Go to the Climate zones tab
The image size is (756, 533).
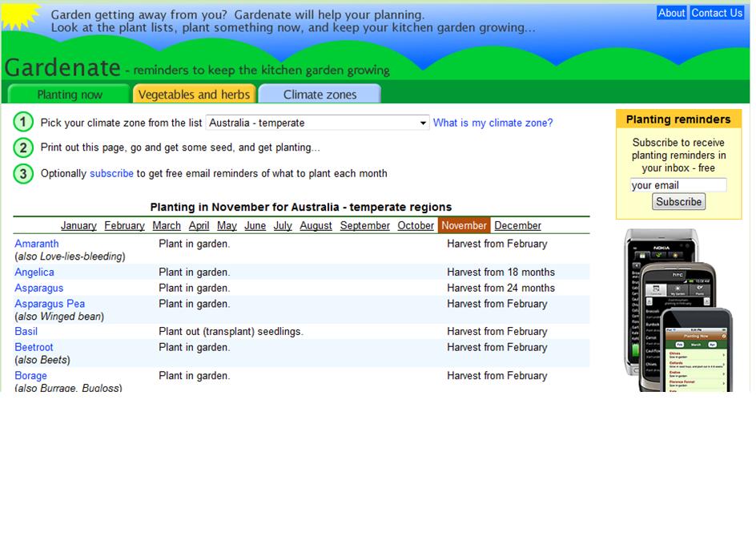(x=320, y=95)
